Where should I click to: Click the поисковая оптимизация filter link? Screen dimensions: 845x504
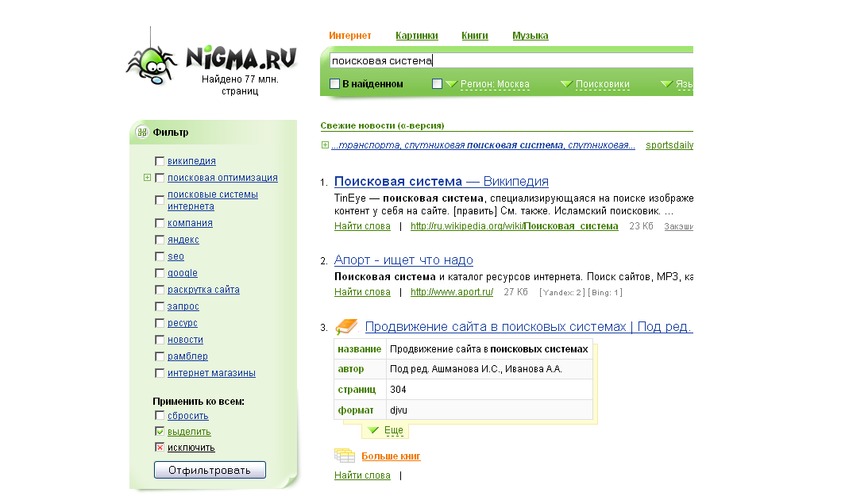click(x=222, y=178)
